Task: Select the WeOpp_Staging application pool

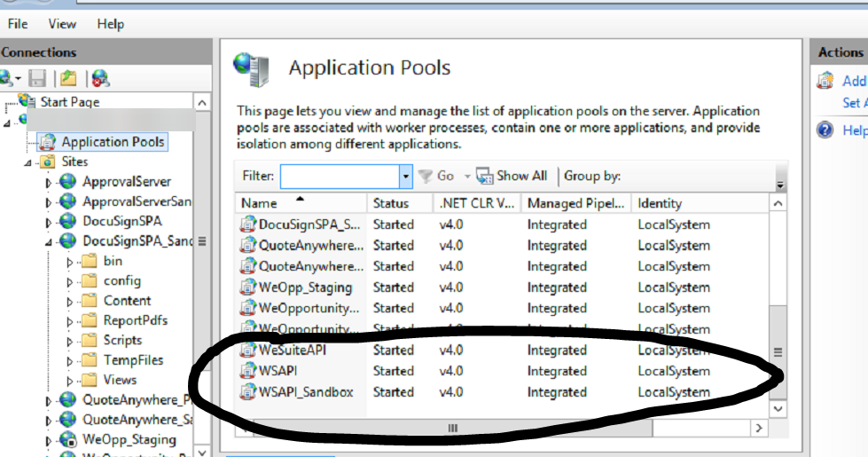Action: (x=502, y=288)
